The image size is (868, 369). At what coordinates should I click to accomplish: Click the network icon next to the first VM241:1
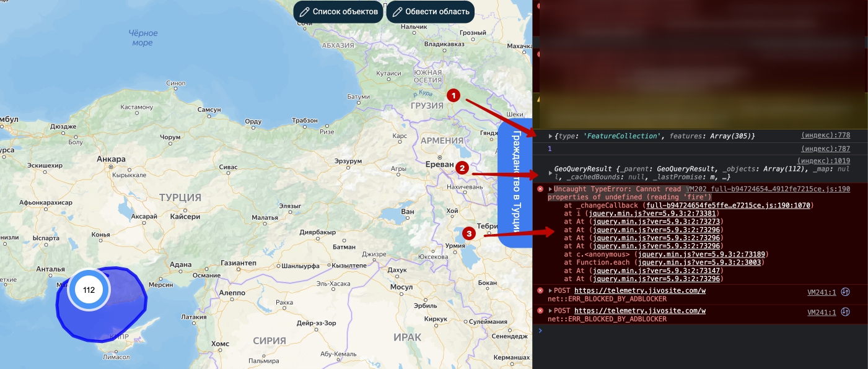click(844, 292)
